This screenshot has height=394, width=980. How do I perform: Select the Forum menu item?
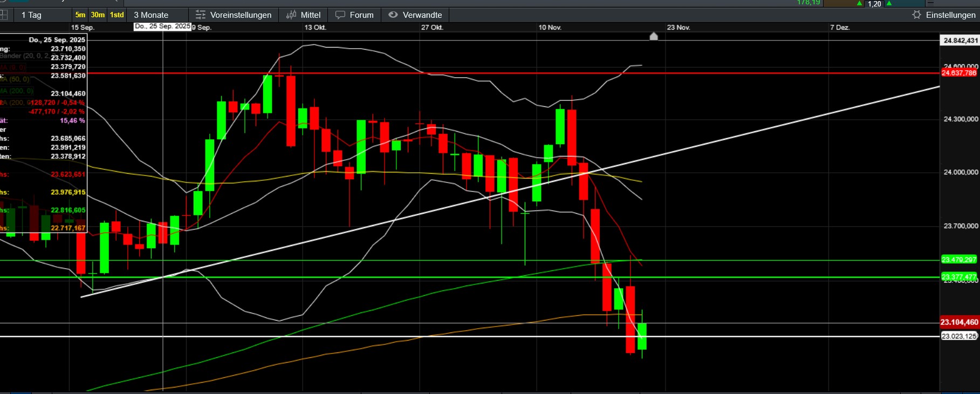[361, 15]
